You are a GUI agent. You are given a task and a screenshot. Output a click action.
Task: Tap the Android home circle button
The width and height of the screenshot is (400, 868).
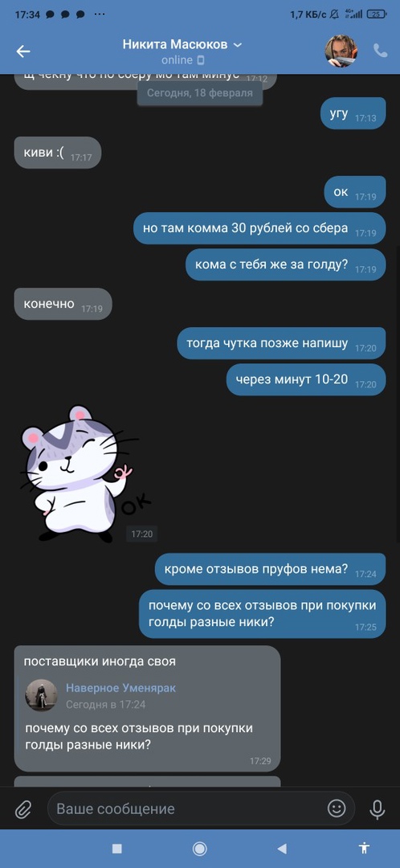coord(200,848)
